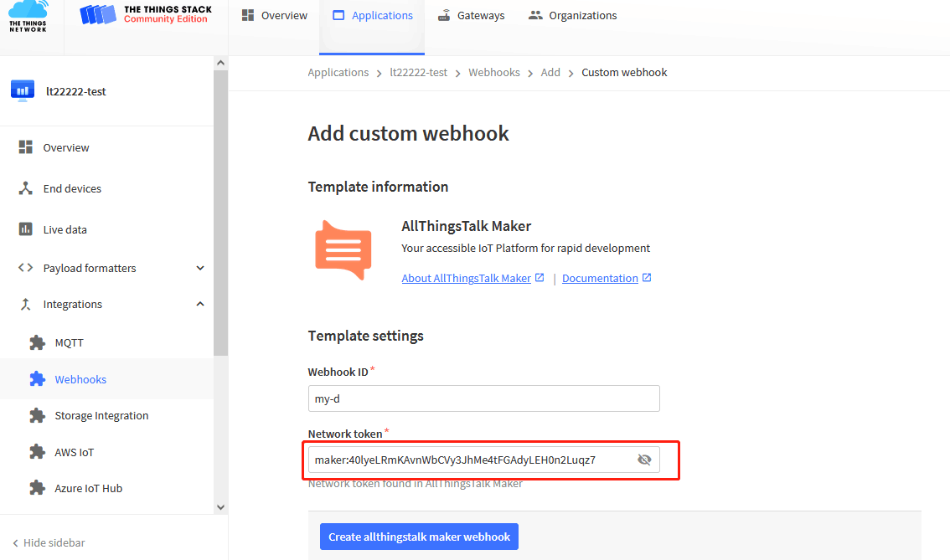This screenshot has width=950, height=560.
Task: Click Hide sidebar
Action: tap(49, 542)
